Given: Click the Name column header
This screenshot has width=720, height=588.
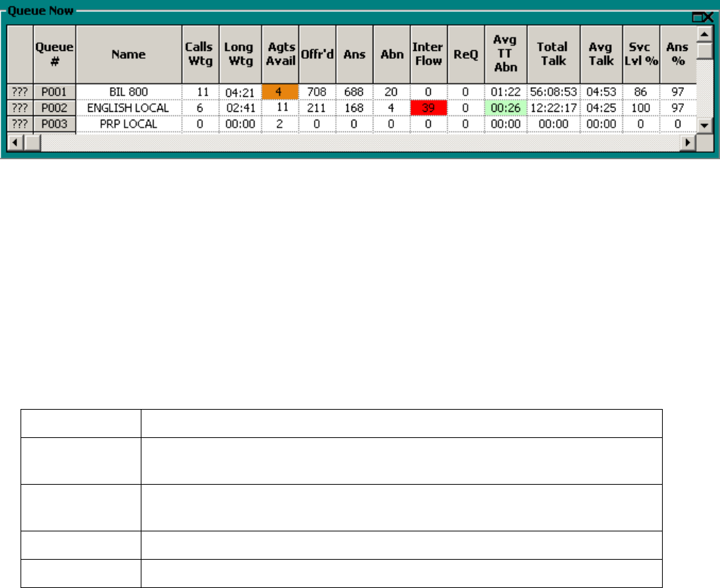Looking at the screenshot, I should coord(129,54).
